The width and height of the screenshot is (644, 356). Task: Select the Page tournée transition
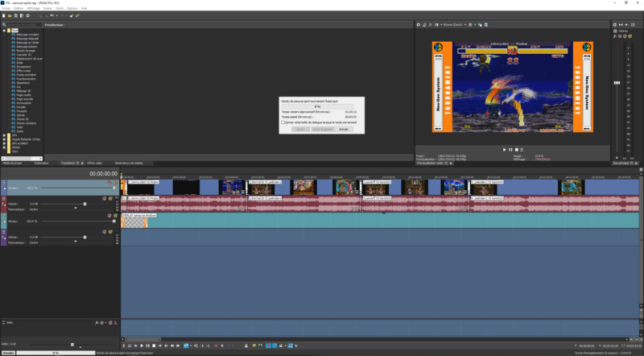click(x=25, y=99)
